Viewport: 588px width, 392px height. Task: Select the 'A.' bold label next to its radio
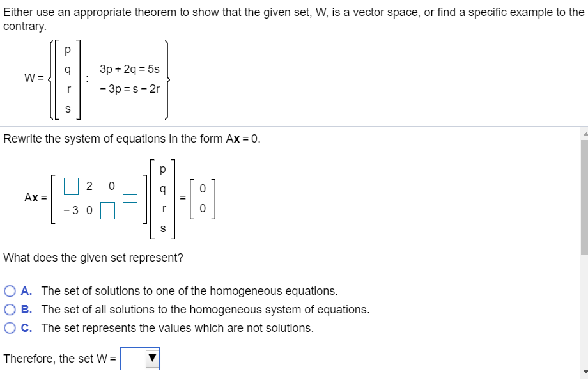(26, 291)
